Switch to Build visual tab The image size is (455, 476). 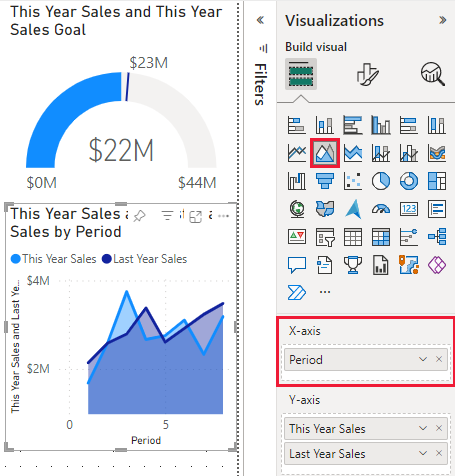pos(301,74)
